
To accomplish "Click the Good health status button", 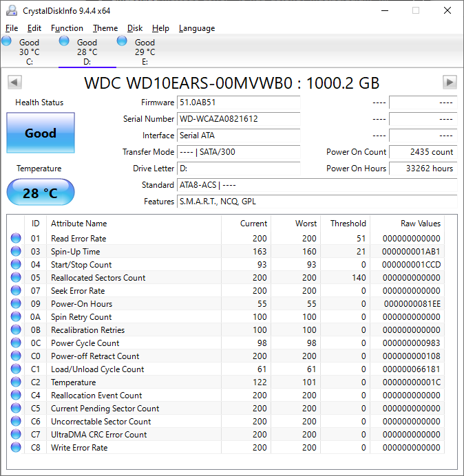I will pos(41,133).
